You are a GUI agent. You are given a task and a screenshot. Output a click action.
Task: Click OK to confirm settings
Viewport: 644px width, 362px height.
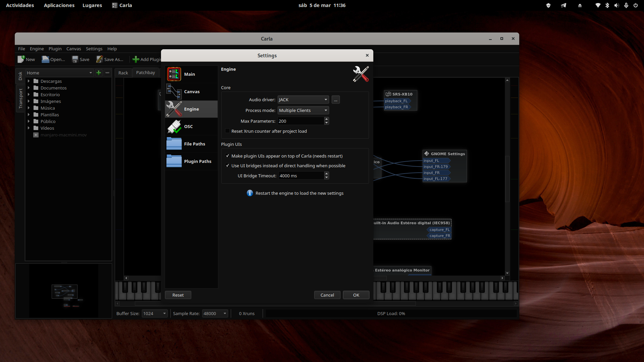(356, 295)
